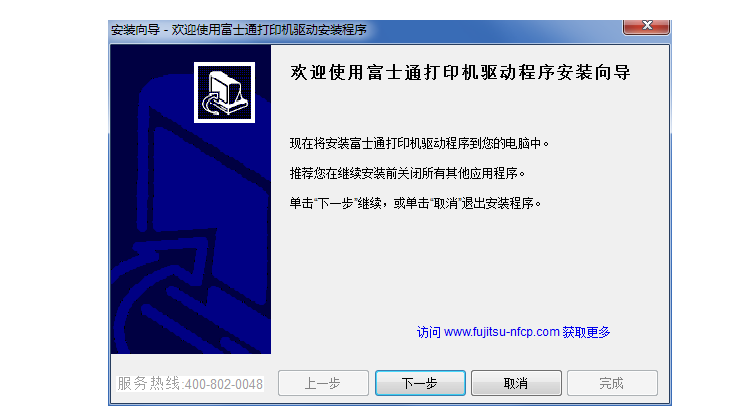
Task: Click the 服务热线 hotline label
Action: coord(148,384)
